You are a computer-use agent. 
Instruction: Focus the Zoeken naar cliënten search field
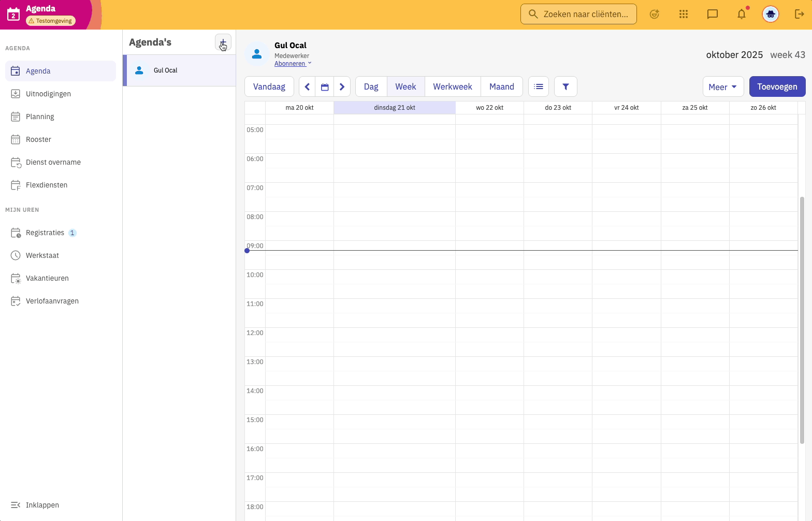tap(578, 14)
